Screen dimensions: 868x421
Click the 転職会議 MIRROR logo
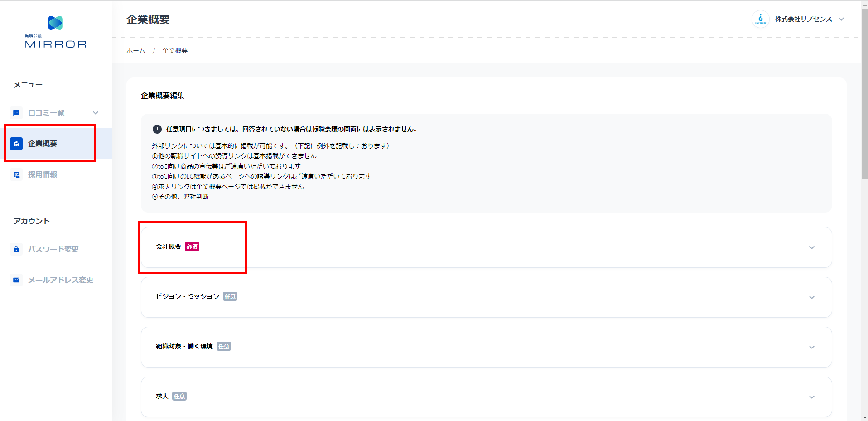(x=55, y=32)
